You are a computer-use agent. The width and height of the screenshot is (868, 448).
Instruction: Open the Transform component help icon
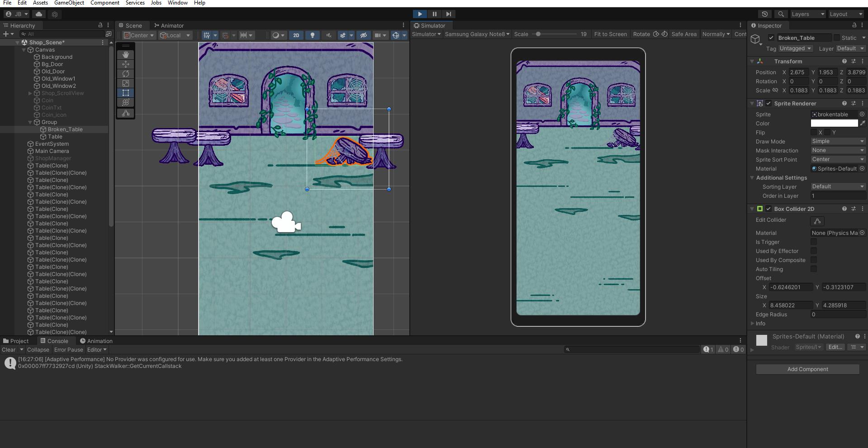pos(844,61)
